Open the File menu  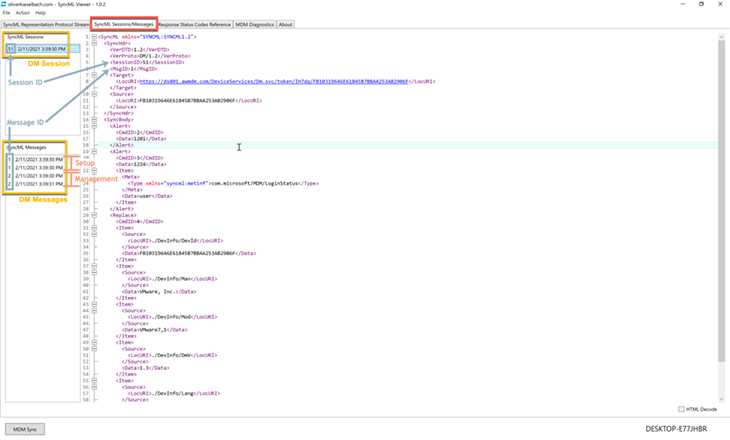click(x=6, y=13)
